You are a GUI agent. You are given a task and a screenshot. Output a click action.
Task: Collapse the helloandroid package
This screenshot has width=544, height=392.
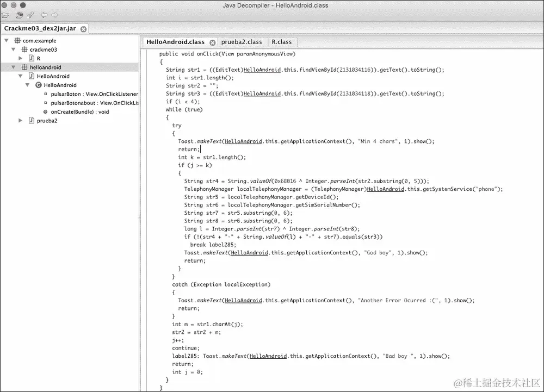[13, 67]
